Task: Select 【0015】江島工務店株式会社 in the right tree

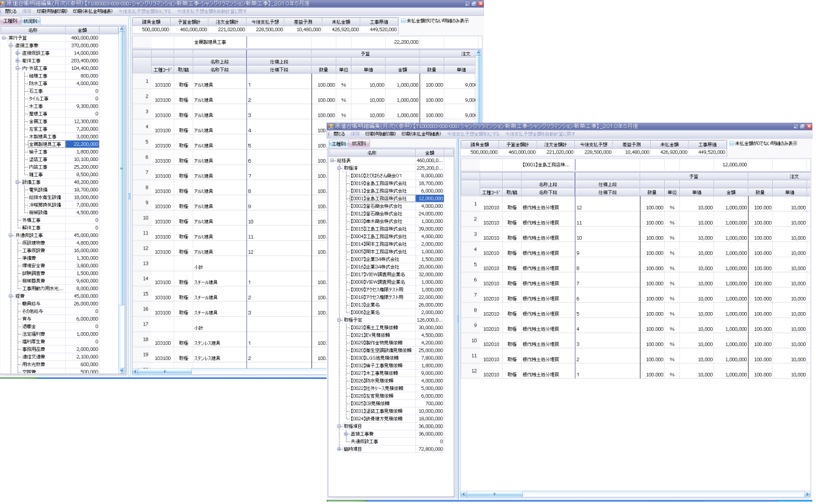Action: click(378, 229)
